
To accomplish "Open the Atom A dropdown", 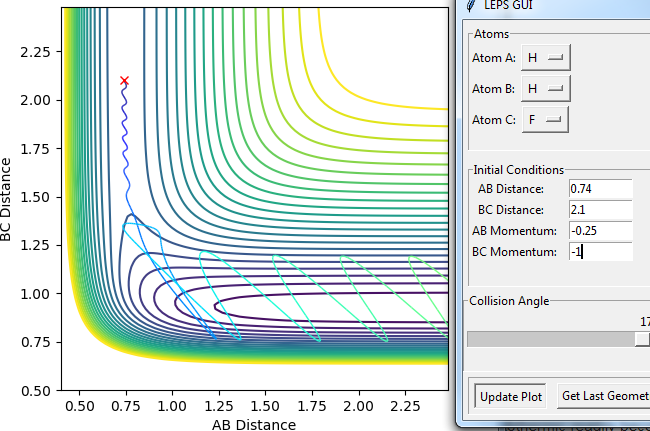I will pyautogui.click(x=546, y=58).
